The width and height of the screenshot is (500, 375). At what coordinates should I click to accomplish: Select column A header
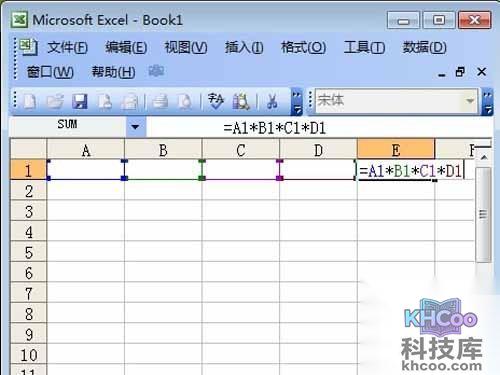(86, 150)
